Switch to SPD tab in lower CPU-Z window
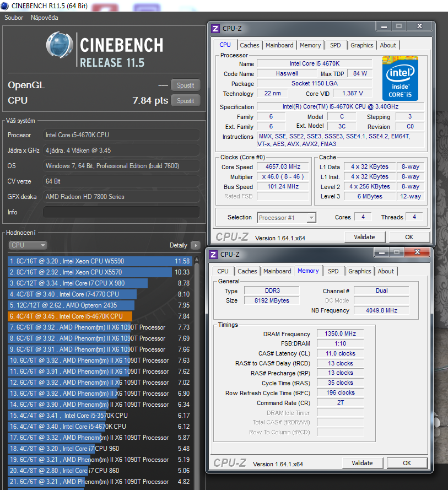This screenshot has width=448, height=490. coord(333,271)
